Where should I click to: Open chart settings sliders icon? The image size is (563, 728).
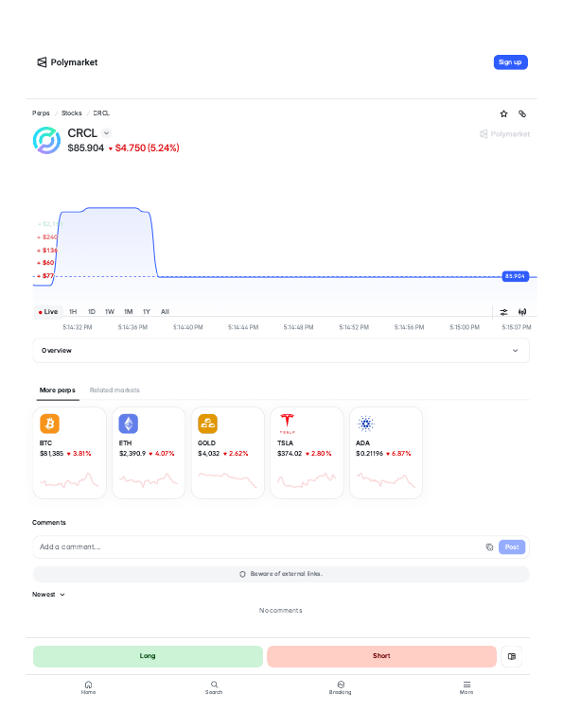click(503, 312)
